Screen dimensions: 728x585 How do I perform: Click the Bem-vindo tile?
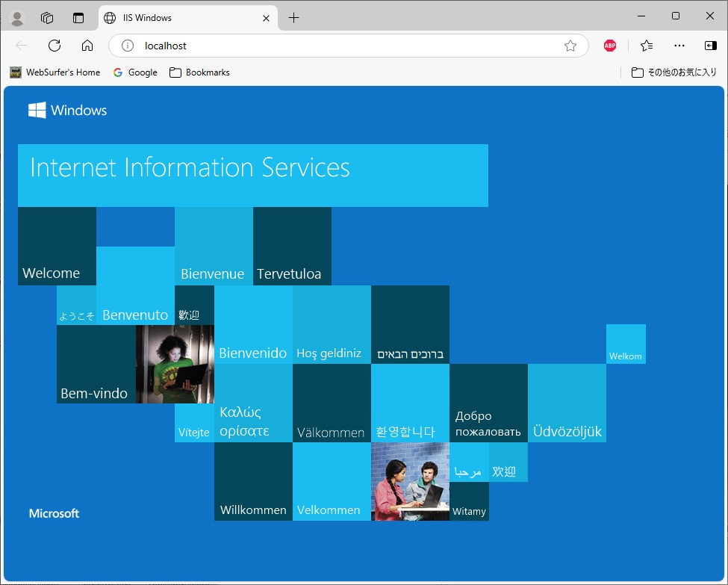pyautogui.click(x=96, y=365)
